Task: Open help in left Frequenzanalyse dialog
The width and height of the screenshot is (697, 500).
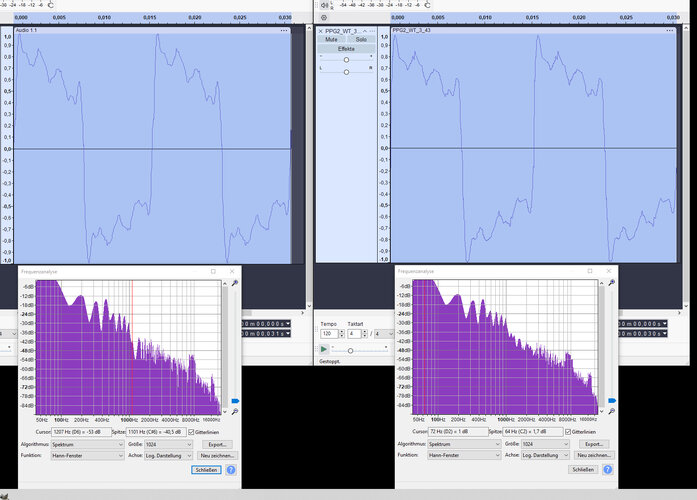Action: click(x=231, y=470)
